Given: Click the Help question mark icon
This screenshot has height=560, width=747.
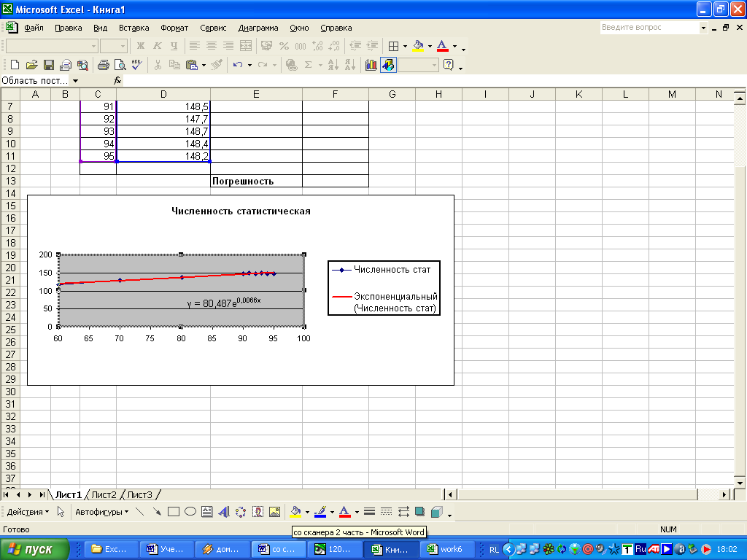Looking at the screenshot, I should click(x=449, y=65).
